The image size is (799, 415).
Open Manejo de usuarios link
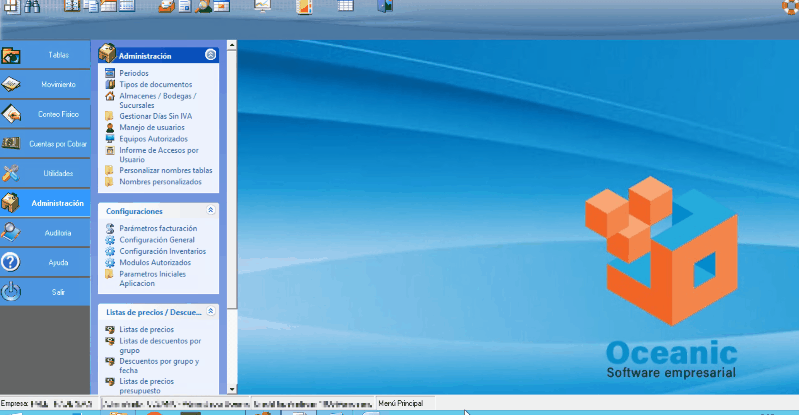point(151,127)
